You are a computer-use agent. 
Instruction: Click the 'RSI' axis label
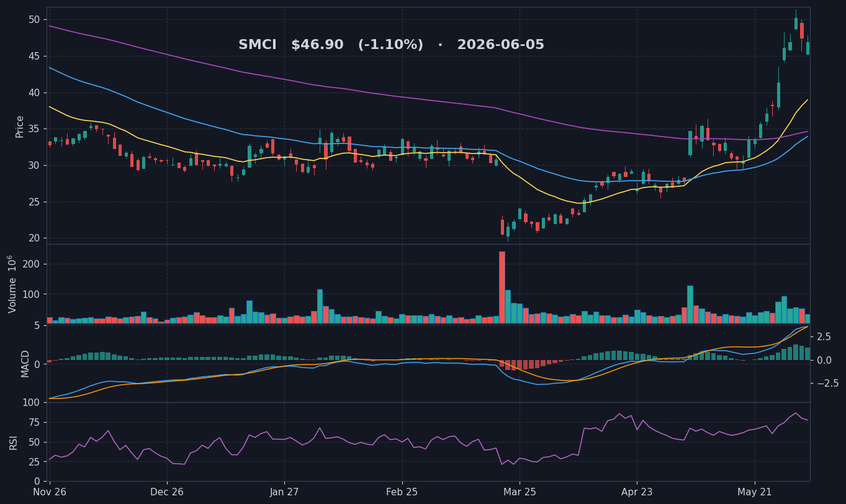14,442
